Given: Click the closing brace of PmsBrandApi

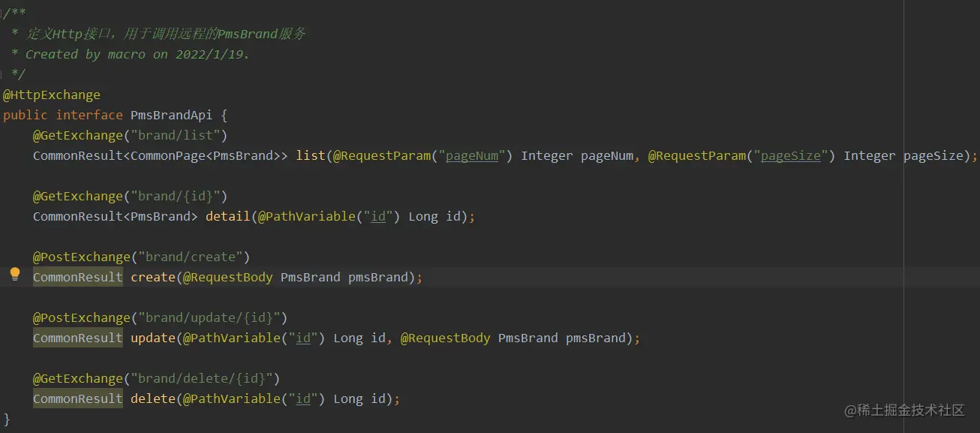Looking at the screenshot, I should pyautogui.click(x=7, y=419).
